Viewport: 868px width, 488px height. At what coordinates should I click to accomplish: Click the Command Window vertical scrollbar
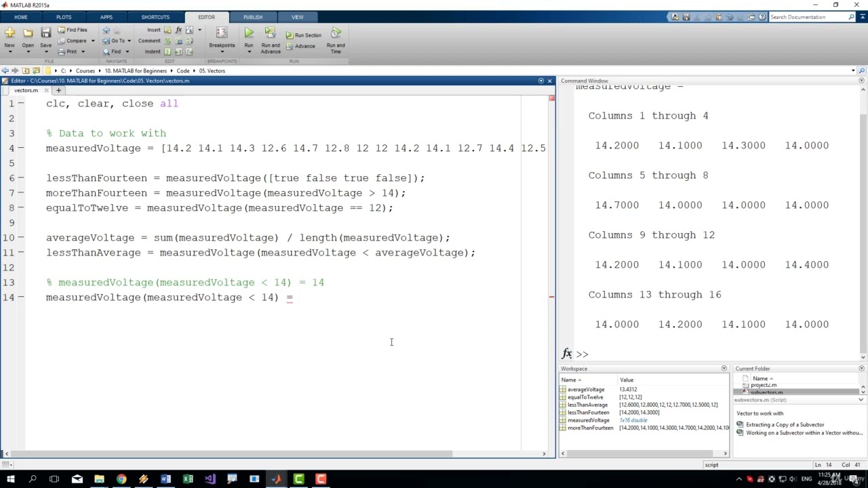pyautogui.click(x=863, y=234)
